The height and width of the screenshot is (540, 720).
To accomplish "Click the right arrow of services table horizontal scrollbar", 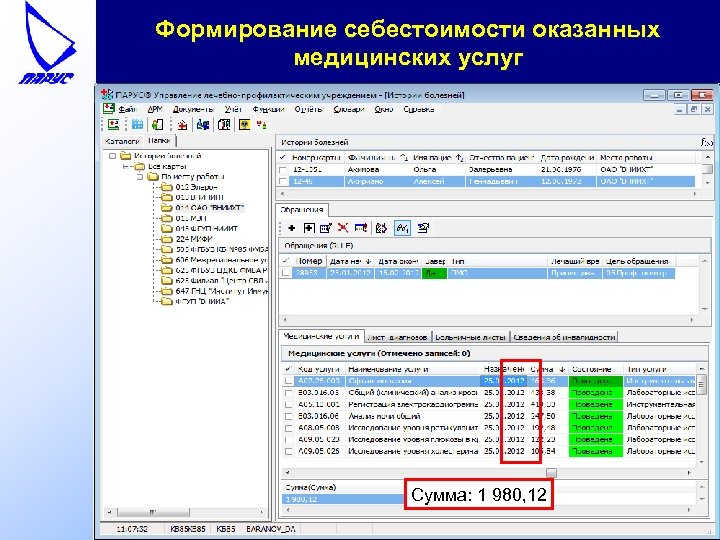I will click(x=690, y=472).
